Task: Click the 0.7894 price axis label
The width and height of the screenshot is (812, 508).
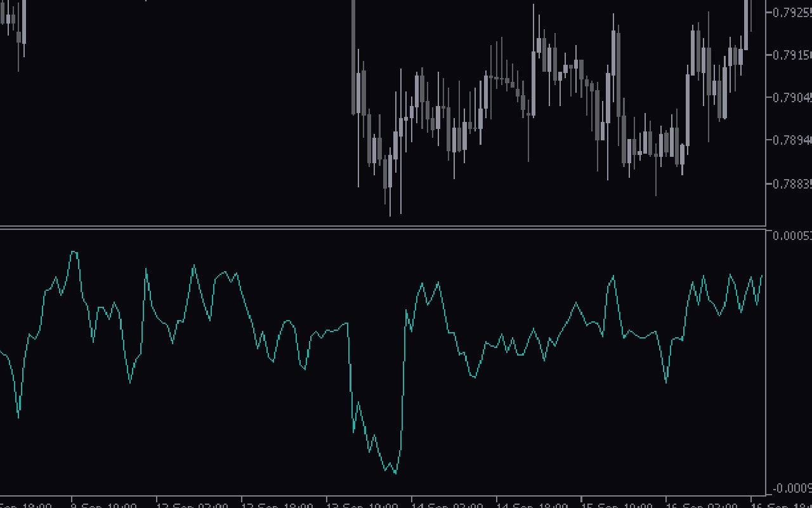Action: 792,140
